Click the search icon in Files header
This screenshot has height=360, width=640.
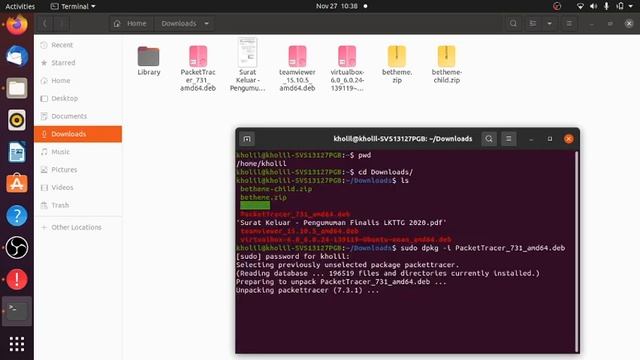pyautogui.click(x=513, y=24)
